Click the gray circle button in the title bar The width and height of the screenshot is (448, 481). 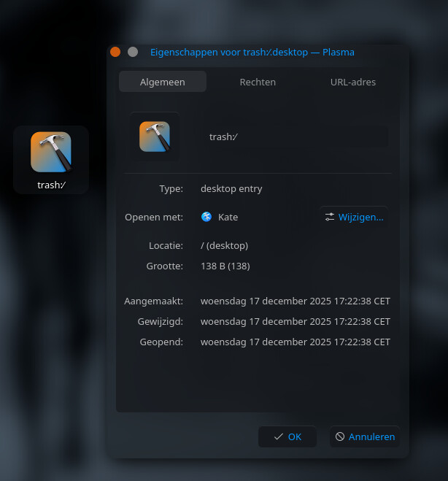(x=133, y=52)
